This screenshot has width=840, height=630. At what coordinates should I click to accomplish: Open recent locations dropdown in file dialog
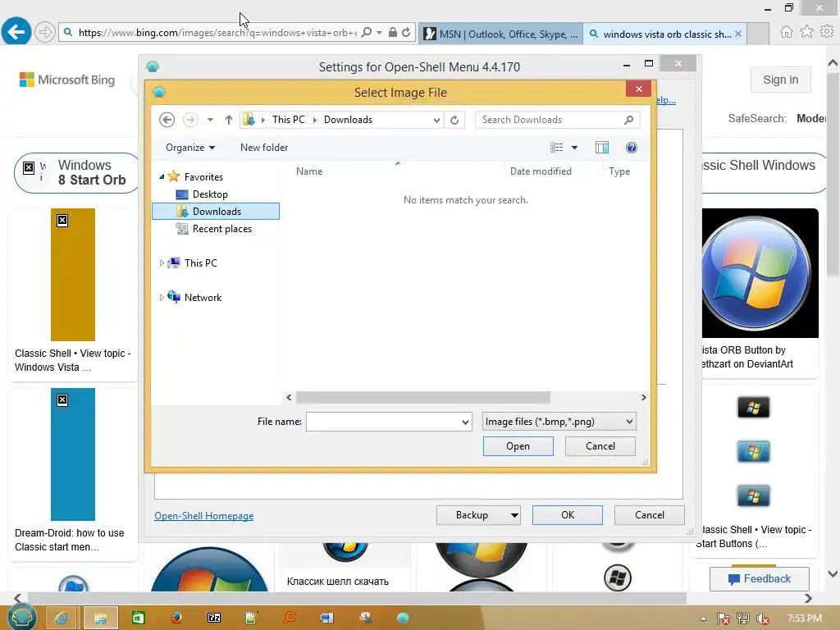211,120
